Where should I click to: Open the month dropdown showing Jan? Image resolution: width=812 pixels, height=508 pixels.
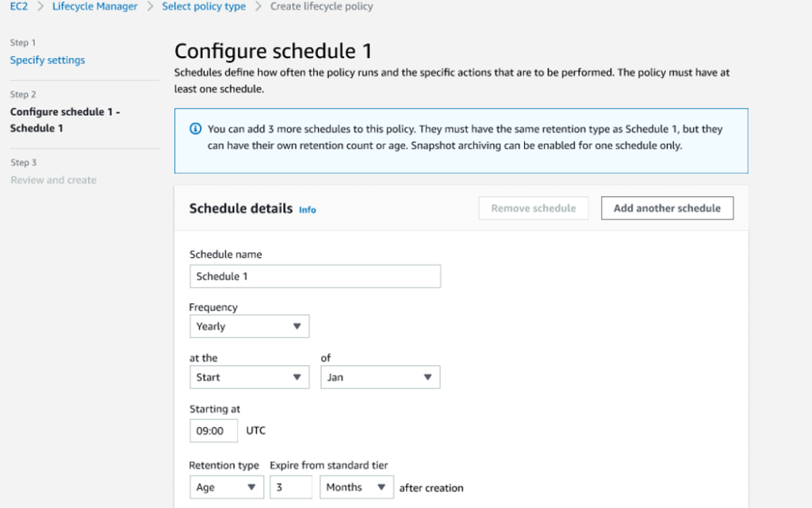click(380, 377)
